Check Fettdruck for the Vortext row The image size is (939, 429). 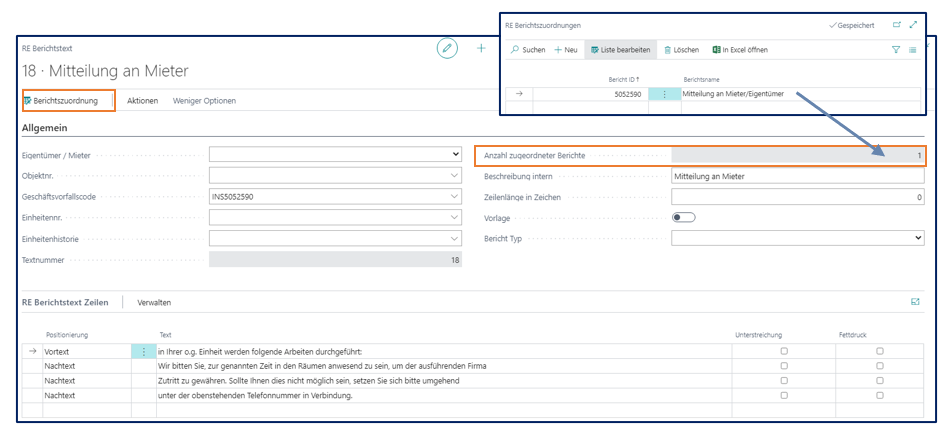coord(880,351)
